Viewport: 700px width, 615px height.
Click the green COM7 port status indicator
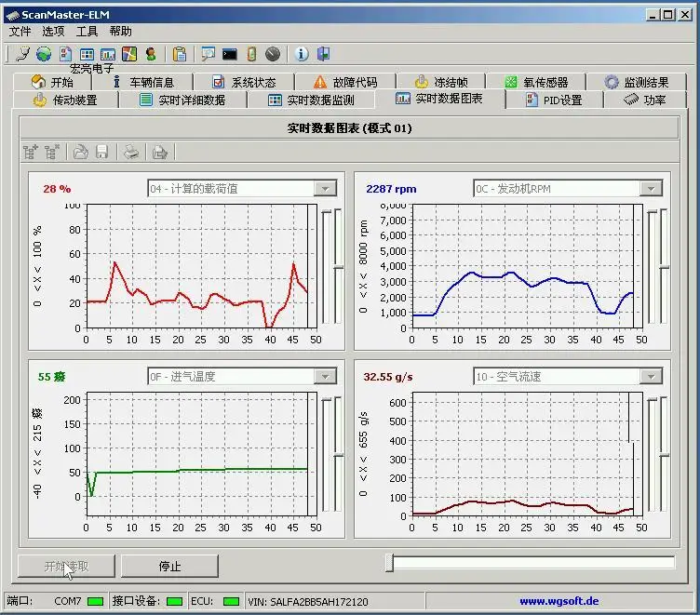pyautogui.click(x=96, y=602)
